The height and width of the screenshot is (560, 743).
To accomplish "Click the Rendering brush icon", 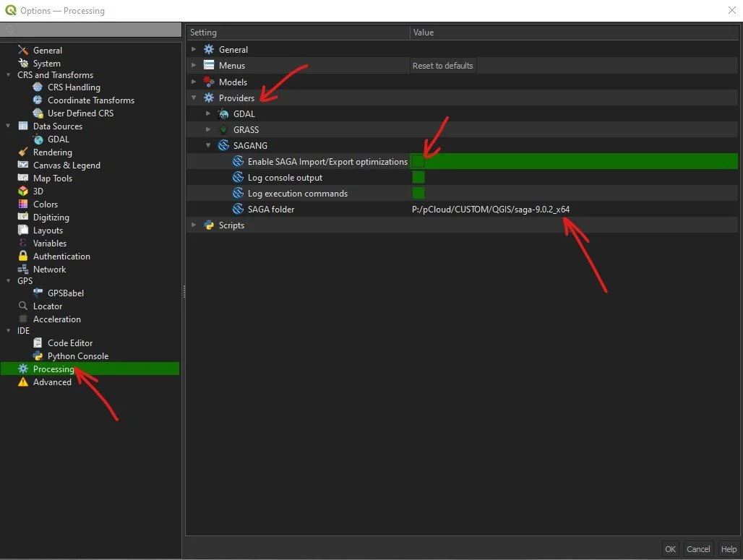I will click(22, 152).
